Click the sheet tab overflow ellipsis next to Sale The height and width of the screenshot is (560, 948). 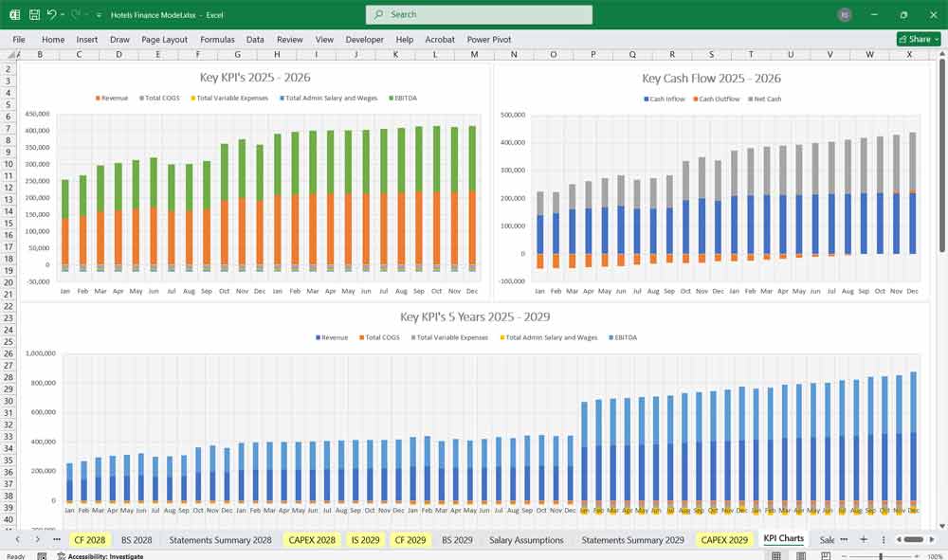[x=844, y=539]
